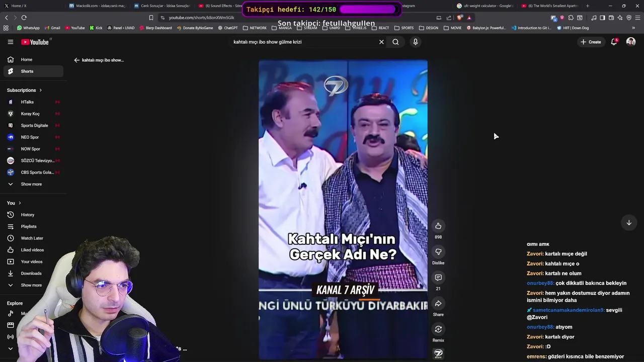This screenshot has width=644, height=362.
Task: Open Liked videos in the sidebar
Action: tap(33, 250)
